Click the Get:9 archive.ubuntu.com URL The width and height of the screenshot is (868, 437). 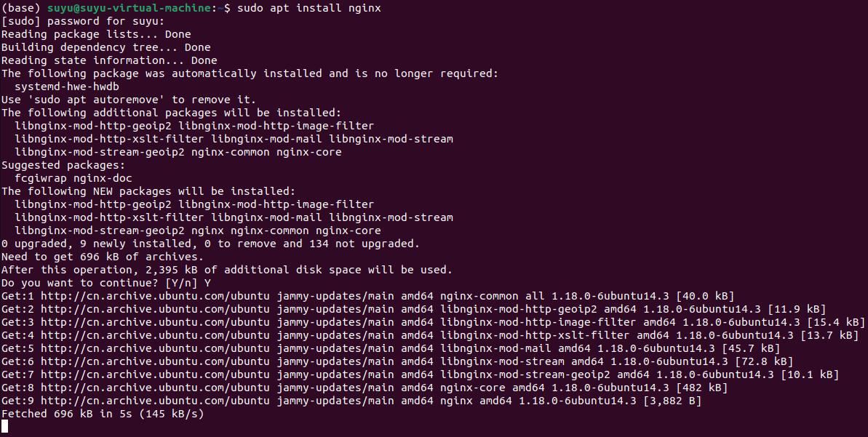click(156, 401)
